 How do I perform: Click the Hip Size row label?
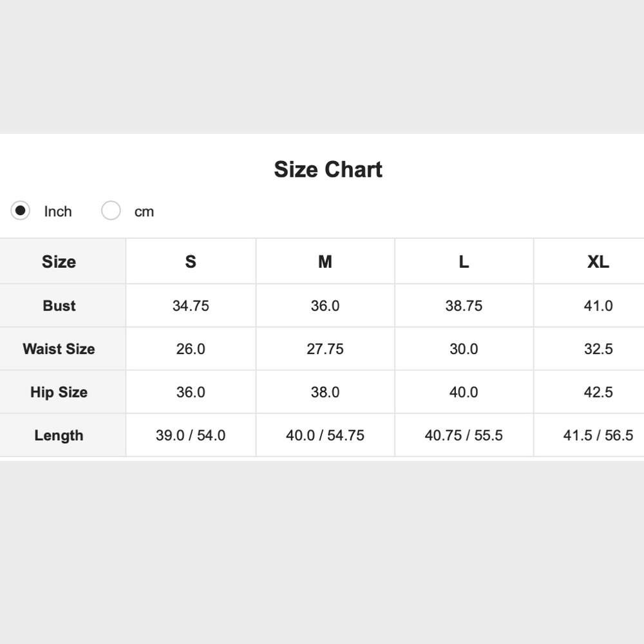pyautogui.click(x=59, y=392)
